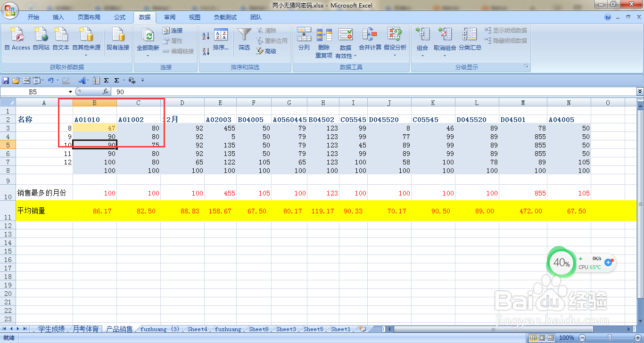This screenshot has width=644, height=343.
Task: Open the Name Box dropdown arrow
Action: point(70,91)
